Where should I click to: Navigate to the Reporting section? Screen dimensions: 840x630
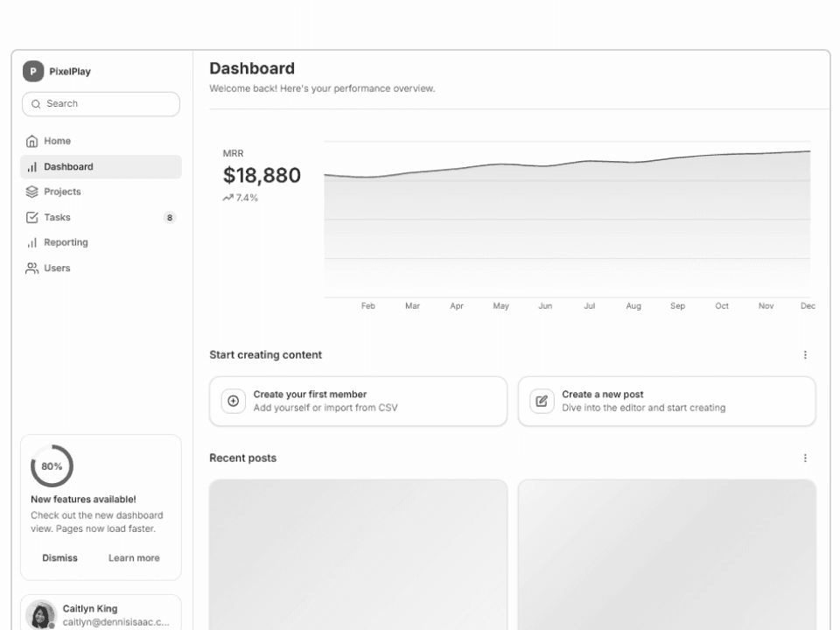click(x=65, y=242)
